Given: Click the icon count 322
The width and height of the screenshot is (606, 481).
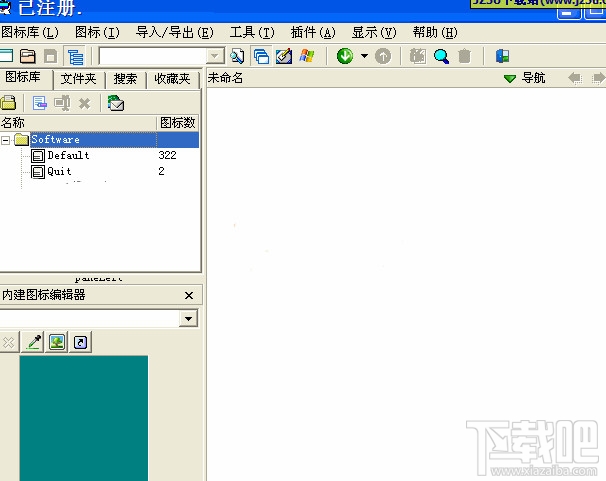Looking at the screenshot, I should 167,155.
